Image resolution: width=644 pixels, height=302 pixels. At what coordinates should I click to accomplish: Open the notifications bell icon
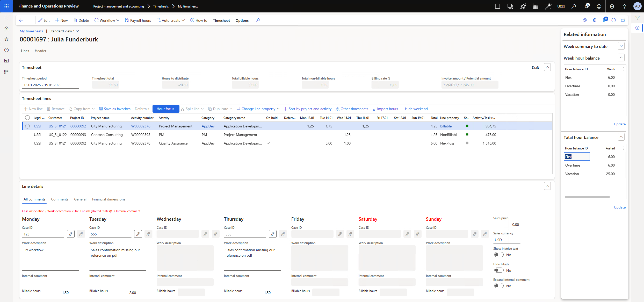point(586,6)
